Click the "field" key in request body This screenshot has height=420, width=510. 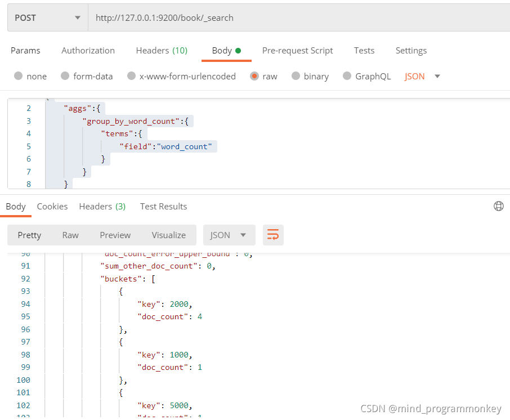(x=136, y=147)
